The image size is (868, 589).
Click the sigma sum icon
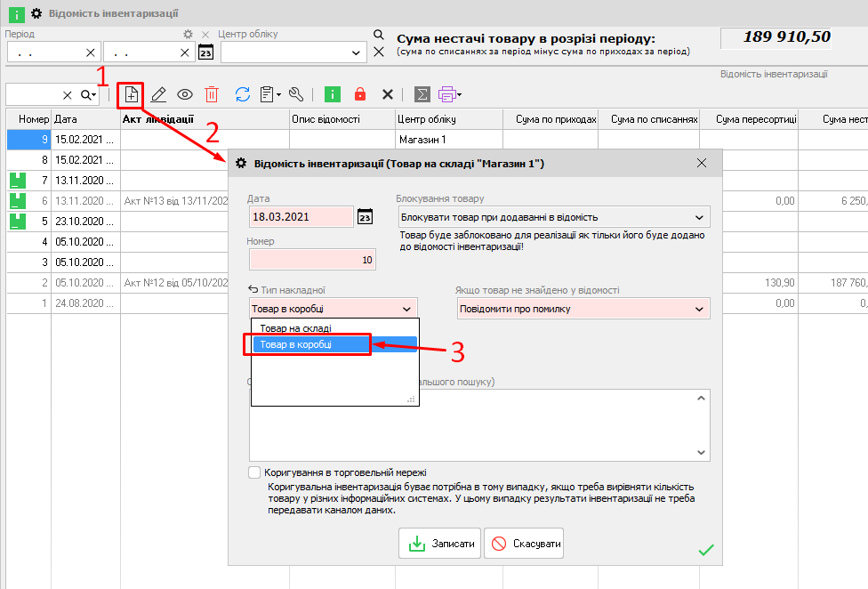422,94
